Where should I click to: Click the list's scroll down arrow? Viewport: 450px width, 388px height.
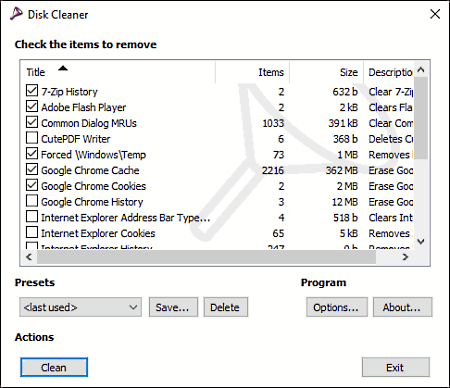421,241
